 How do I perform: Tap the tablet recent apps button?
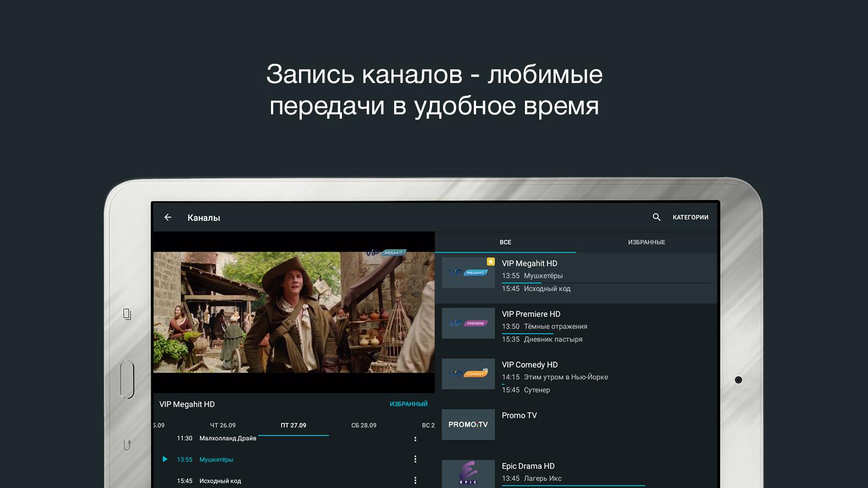coord(127,314)
